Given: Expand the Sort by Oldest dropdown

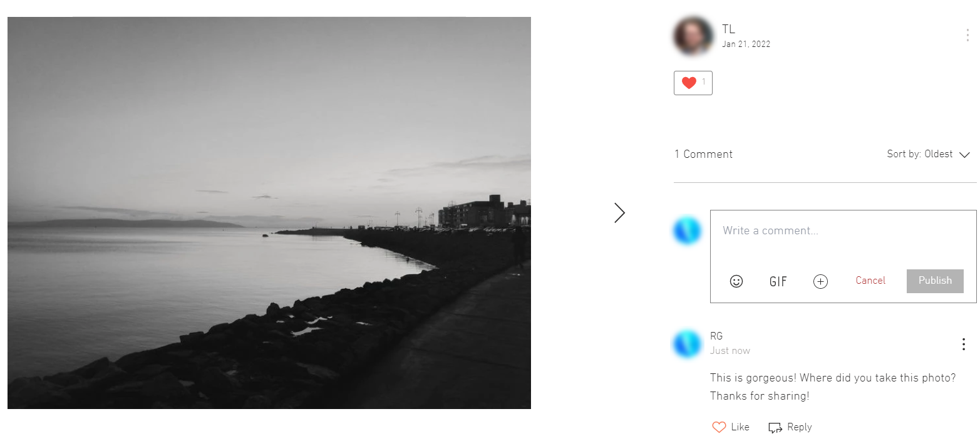Looking at the screenshot, I should click(x=929, y=154).
